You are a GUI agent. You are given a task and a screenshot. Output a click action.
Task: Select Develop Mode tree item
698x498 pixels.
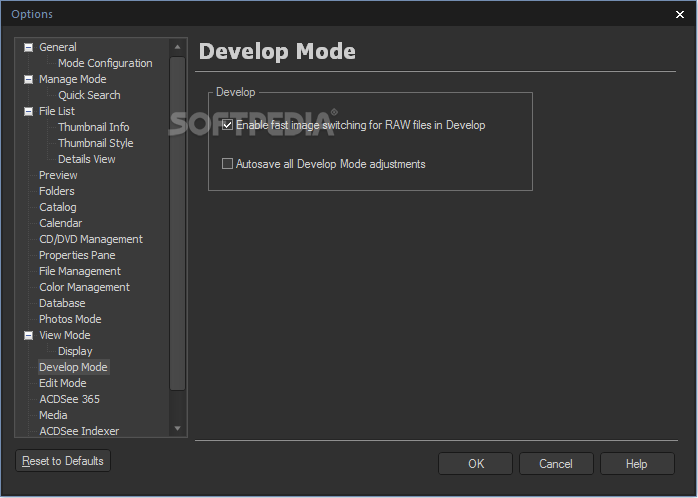(73, 367)
